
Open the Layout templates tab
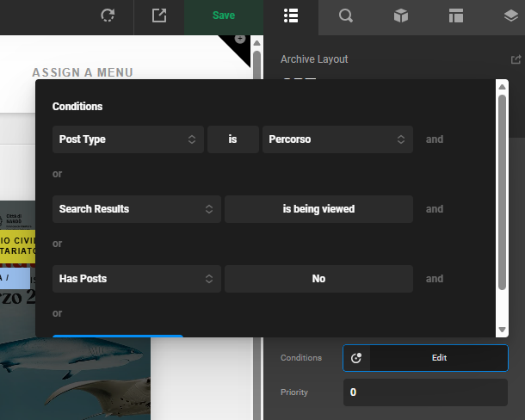click(x=455, y=15)
